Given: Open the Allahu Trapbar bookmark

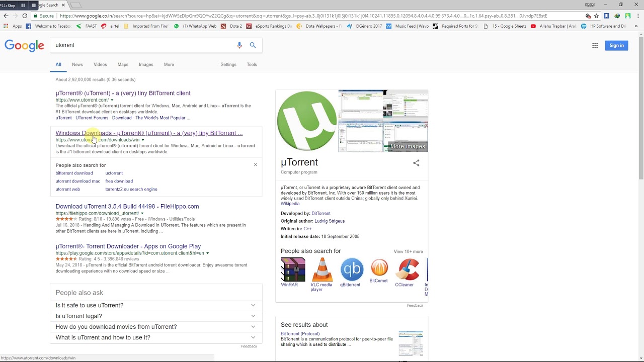Looking at the screenshot, I should click(x=554, y=26).
